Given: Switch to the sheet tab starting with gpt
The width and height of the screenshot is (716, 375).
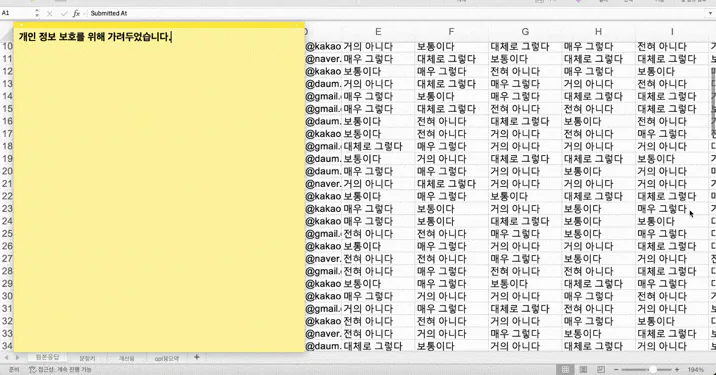Looking at the screenshot, I should click(167, 359).
